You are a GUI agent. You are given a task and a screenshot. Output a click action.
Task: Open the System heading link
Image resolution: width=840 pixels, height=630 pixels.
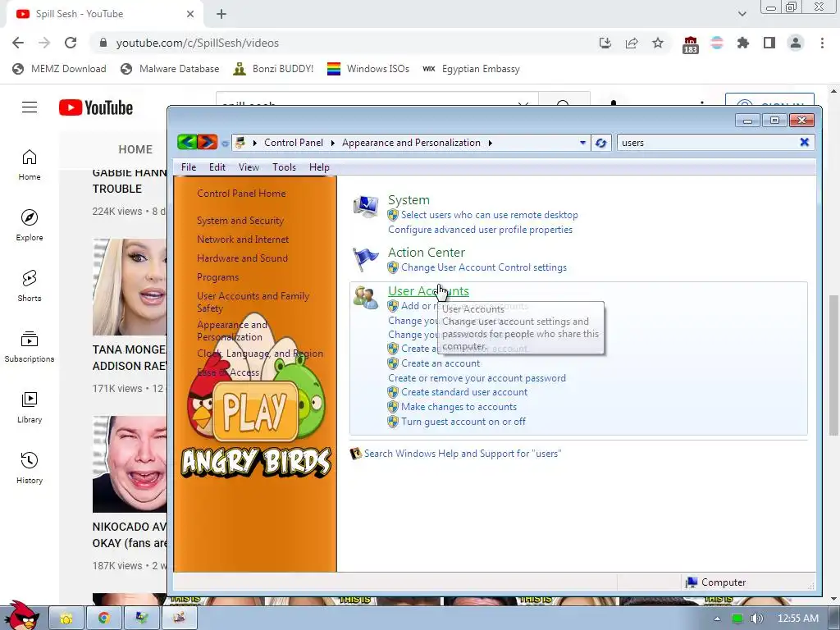(x=409, y=200)
